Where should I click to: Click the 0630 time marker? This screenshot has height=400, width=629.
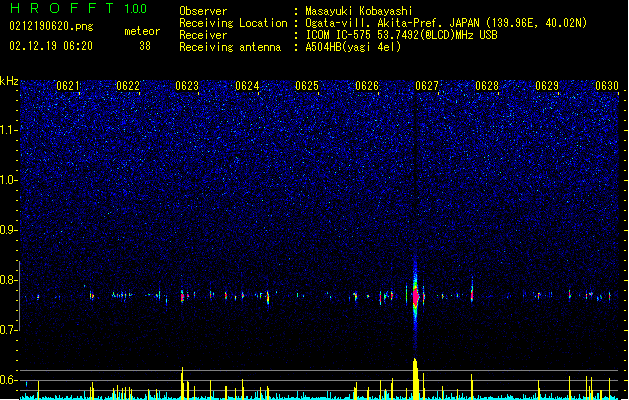coord(607,86)
